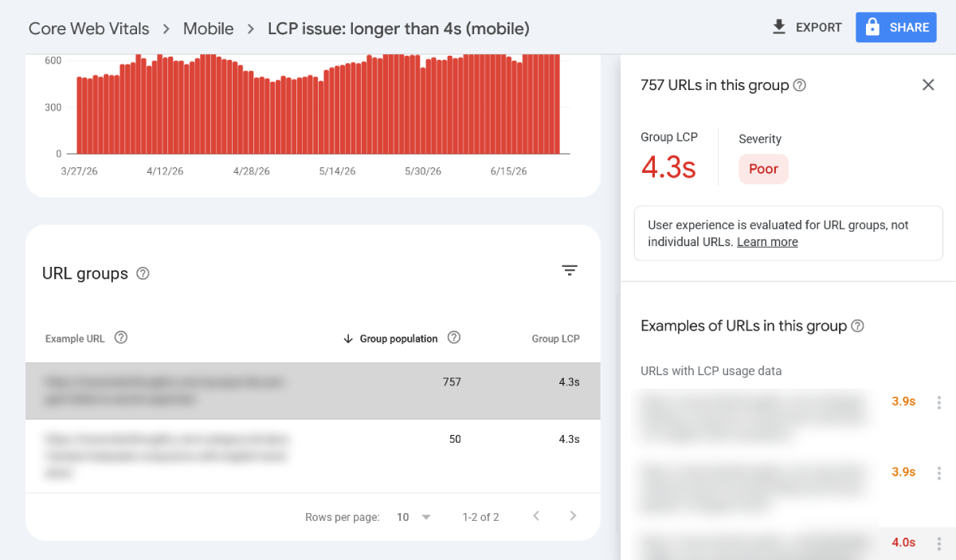
Task: Click help icon by Examples of URLs heading
Action: tap(858, 326)
